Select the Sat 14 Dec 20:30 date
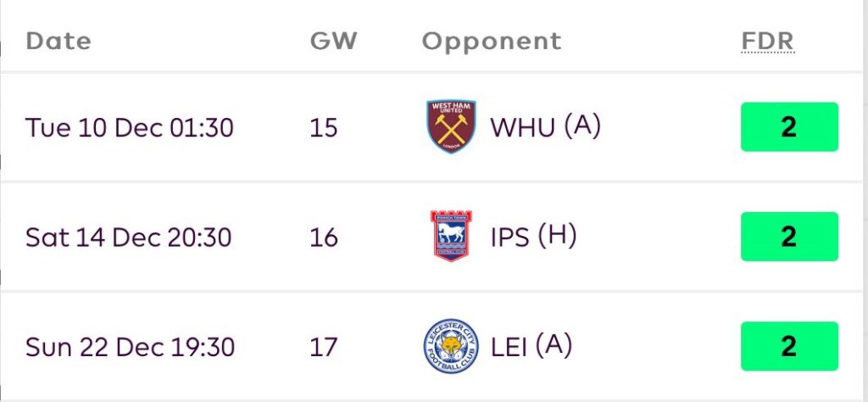This screenshot has width=868, height=402. tap(128, 237)
